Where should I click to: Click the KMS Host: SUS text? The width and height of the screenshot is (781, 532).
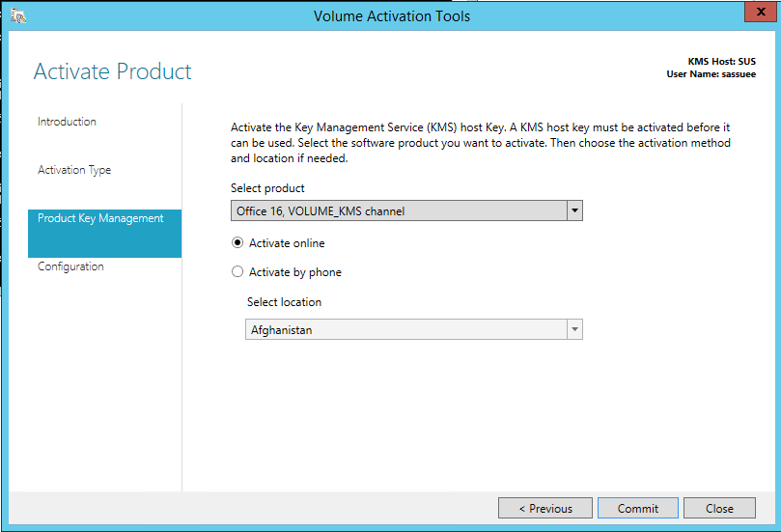point(722,61)
